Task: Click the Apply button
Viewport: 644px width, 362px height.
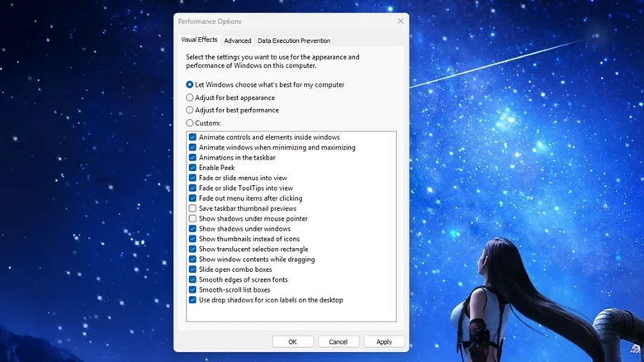Action: (384, 342)
